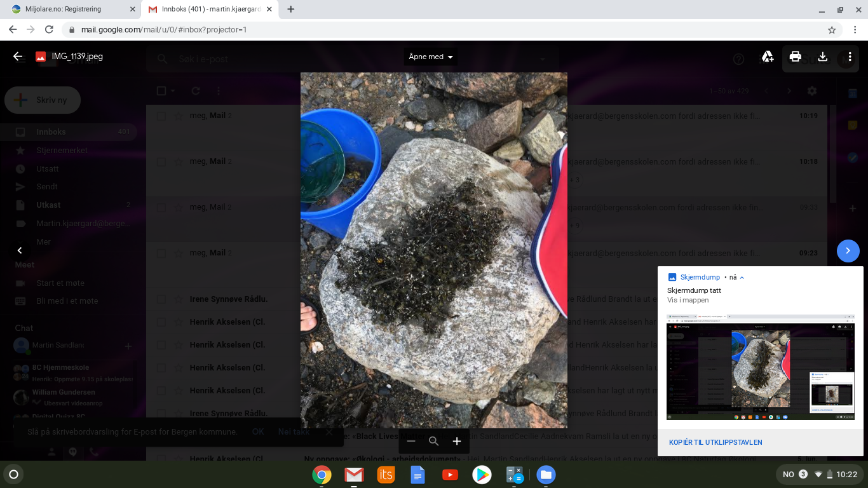Open Gmail settings gear
This screenshot has width=868, height=488.
(811, 91)
